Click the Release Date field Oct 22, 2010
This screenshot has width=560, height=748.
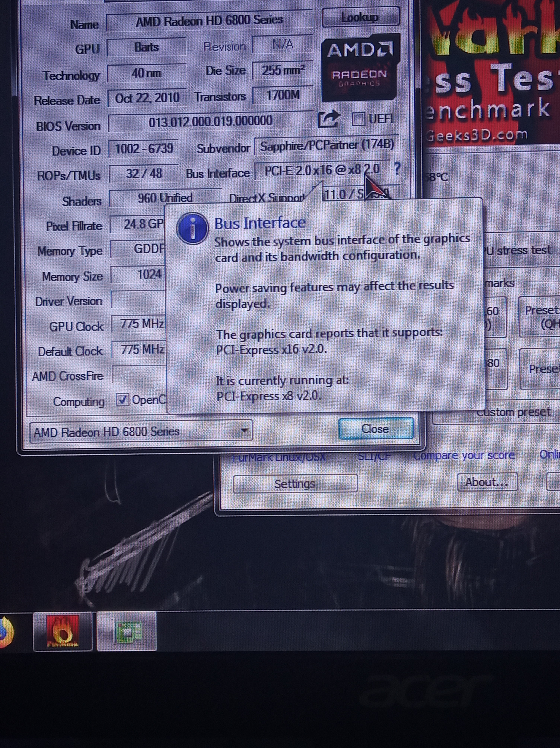click(x=147, y=98)
